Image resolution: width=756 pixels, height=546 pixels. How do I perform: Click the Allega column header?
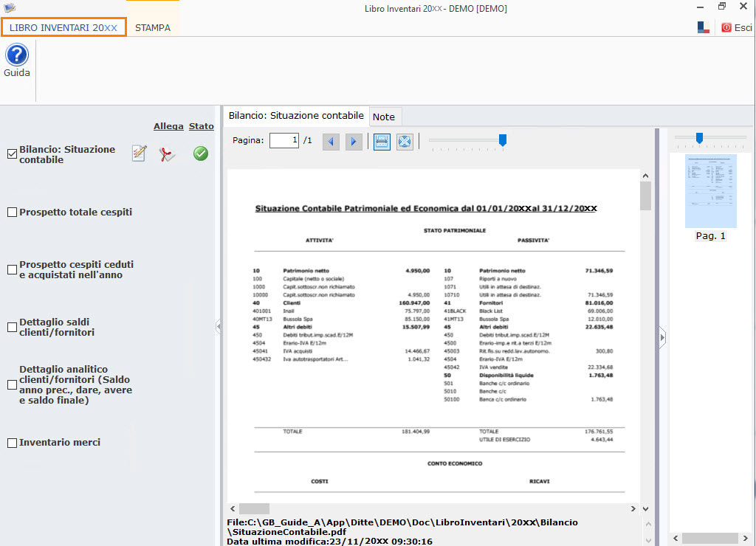coord(168,126)
